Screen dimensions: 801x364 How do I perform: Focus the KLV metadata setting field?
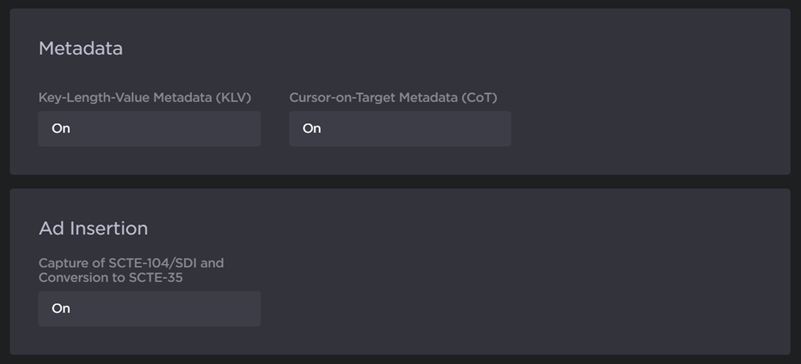point(149,129)
